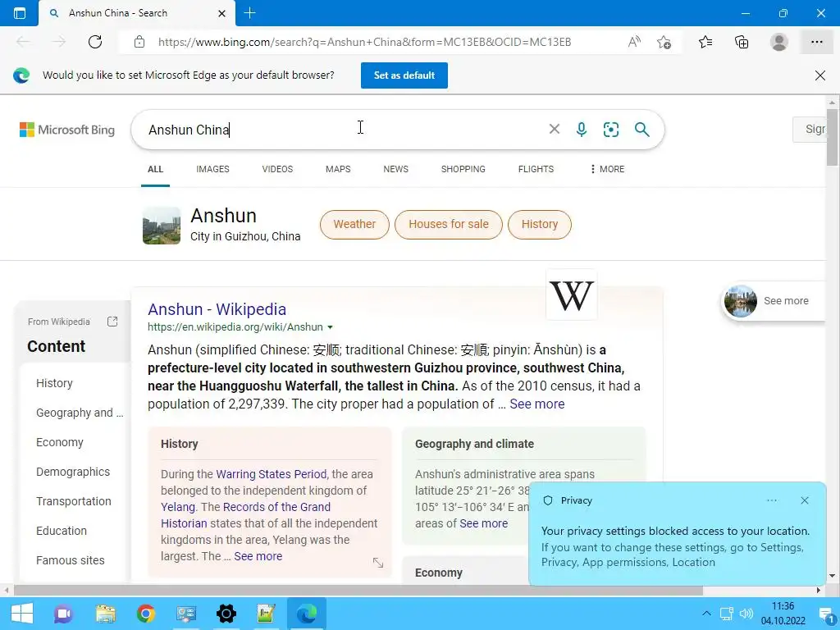Clear the Bing search box text
840x630 pixels.
[x=555, y=129]
